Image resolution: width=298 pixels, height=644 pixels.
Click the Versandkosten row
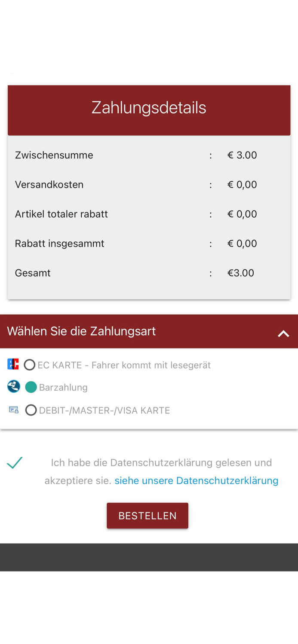coord(129,185)
